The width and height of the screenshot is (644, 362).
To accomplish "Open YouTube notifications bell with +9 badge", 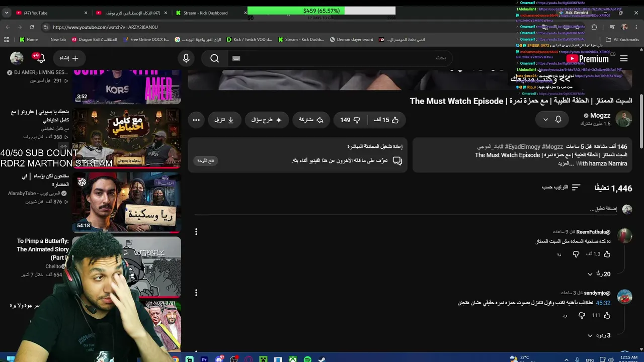I will (x=39, y=58).
